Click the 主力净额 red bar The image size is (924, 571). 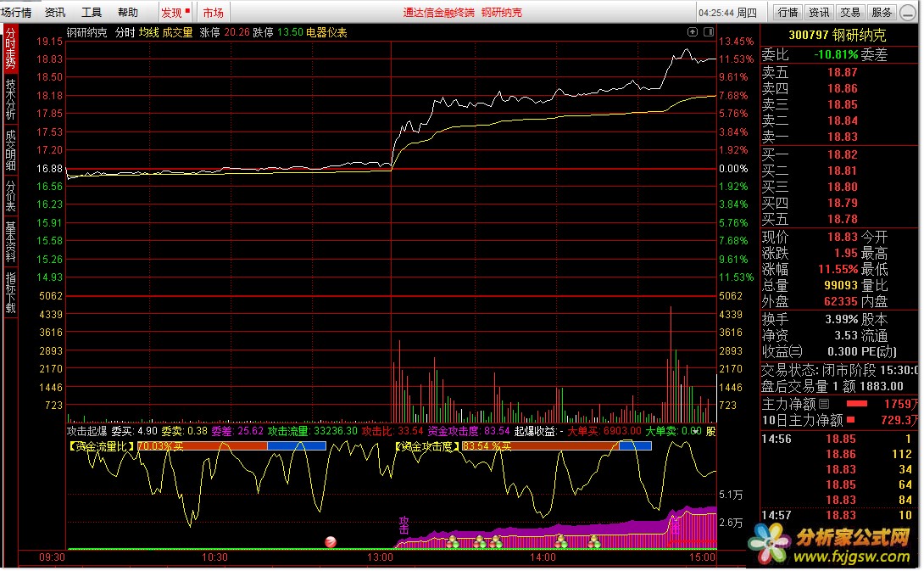tap(857, 404)
